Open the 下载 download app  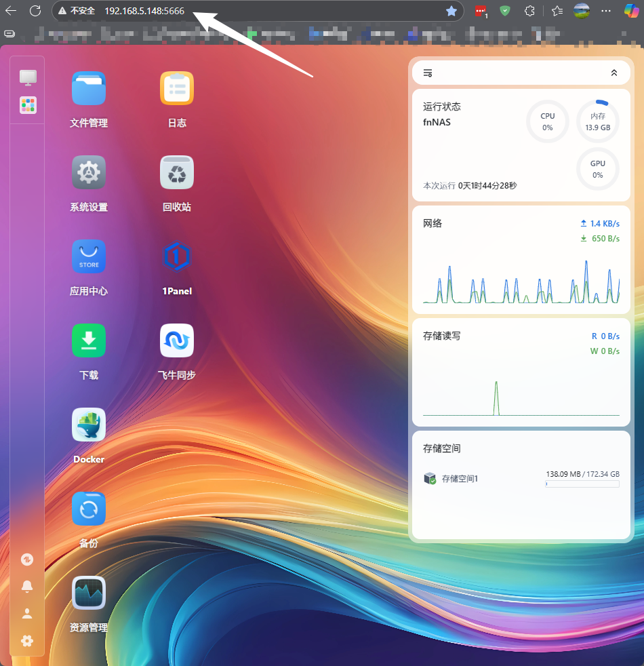pos(89,341)
